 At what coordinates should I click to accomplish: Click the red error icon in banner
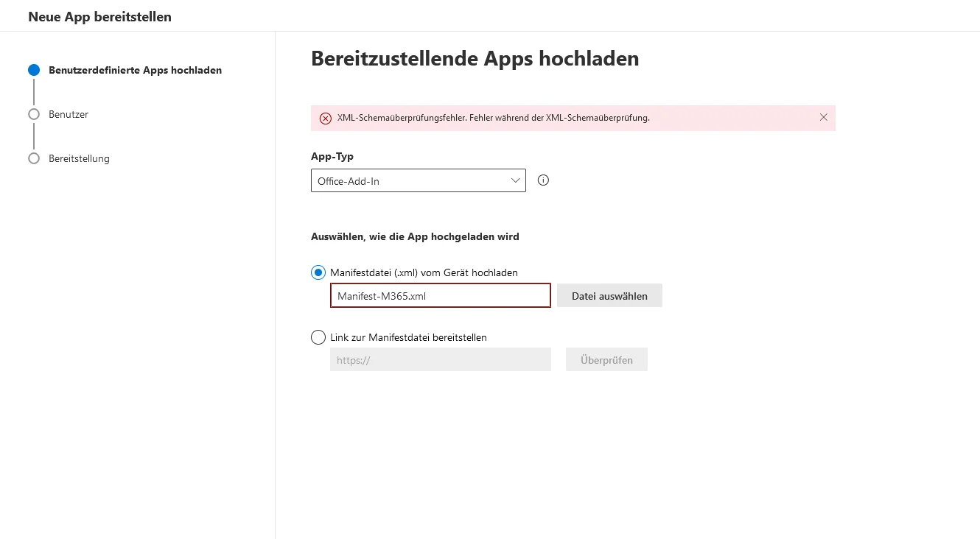tap(326, 119)
